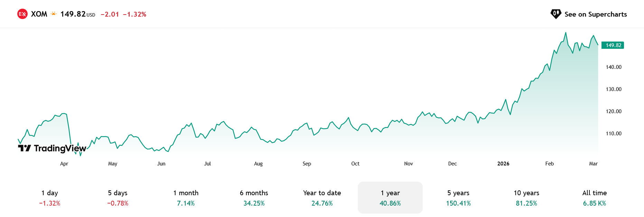Show the 10 years performance

click(526, 198)
